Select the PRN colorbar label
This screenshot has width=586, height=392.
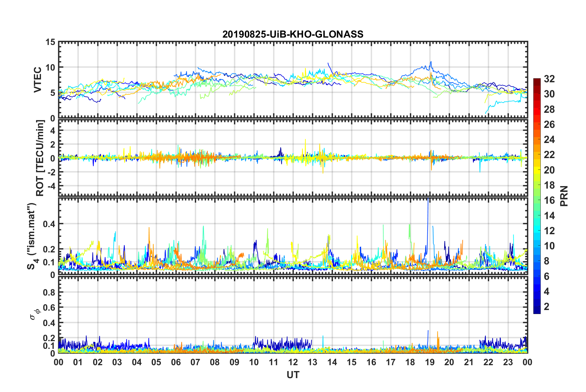coord(564,196)
